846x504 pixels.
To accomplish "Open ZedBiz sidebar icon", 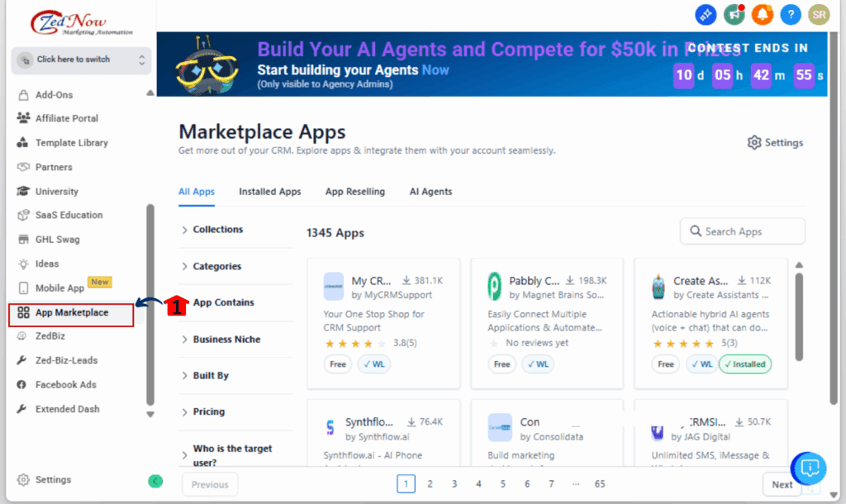I will [x=21, y=336].
